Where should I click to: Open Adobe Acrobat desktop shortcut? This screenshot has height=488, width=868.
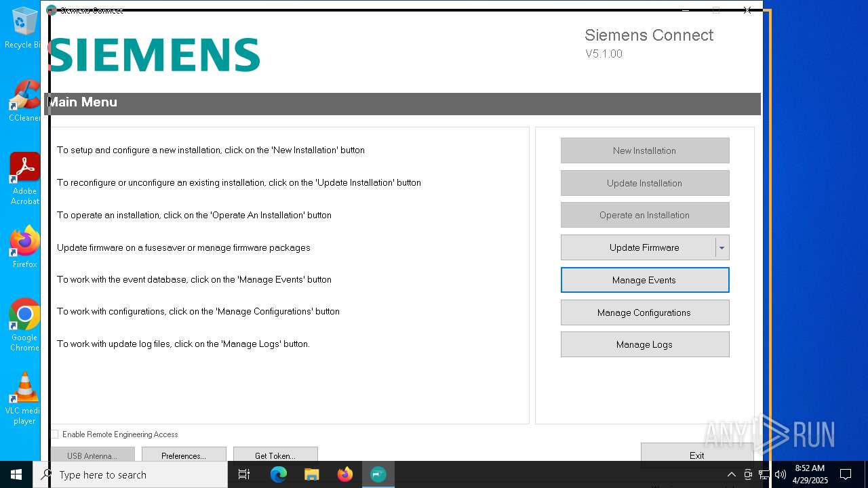(24, 179)
